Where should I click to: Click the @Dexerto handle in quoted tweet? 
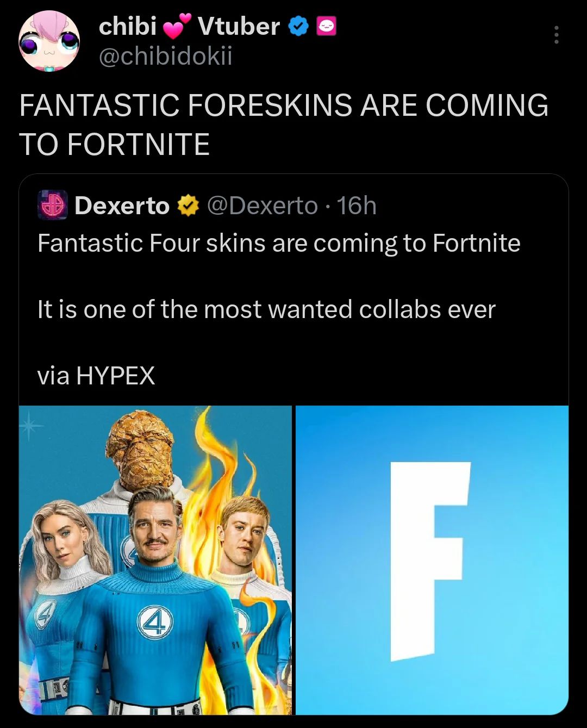263,206
